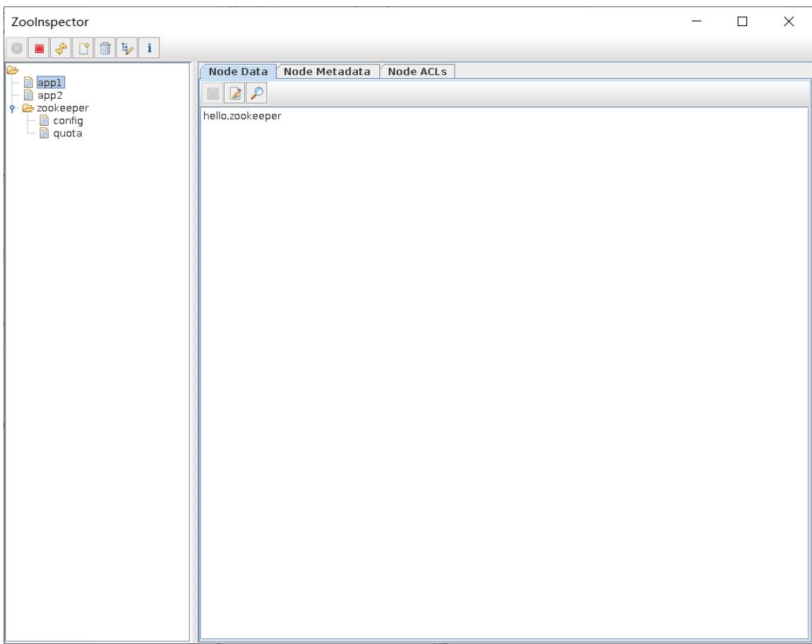
Task: Maximize the ZooInspector window
Action: coord(742,21)
